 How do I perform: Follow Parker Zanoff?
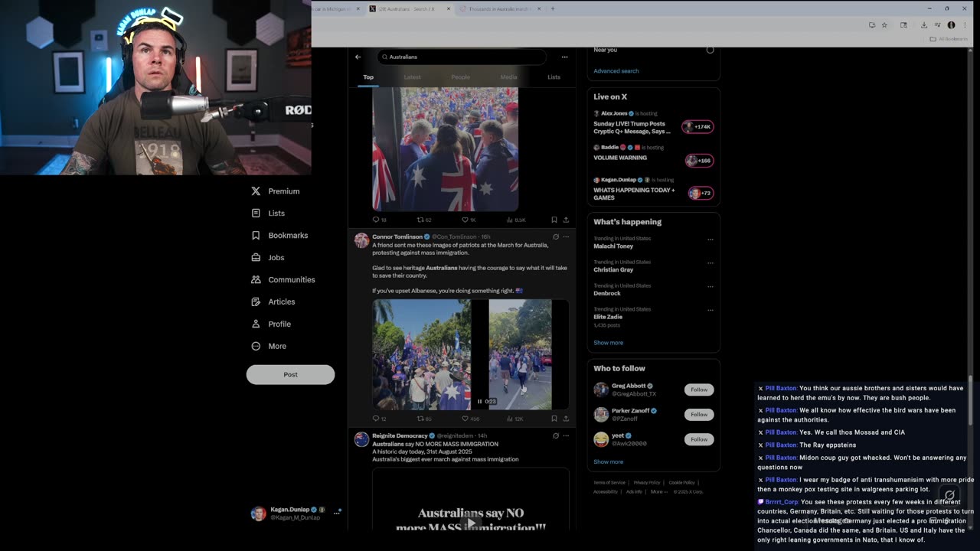click(x=699, y=414)
